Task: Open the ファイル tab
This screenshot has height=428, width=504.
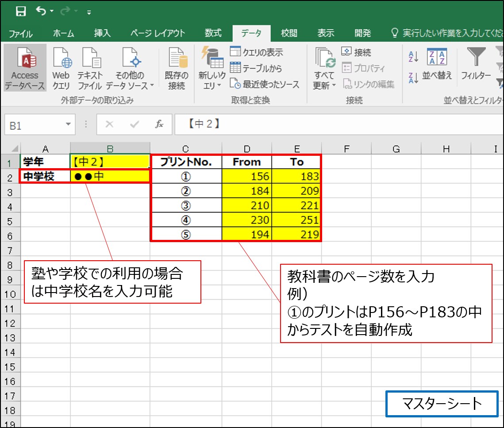Action: 20,34
